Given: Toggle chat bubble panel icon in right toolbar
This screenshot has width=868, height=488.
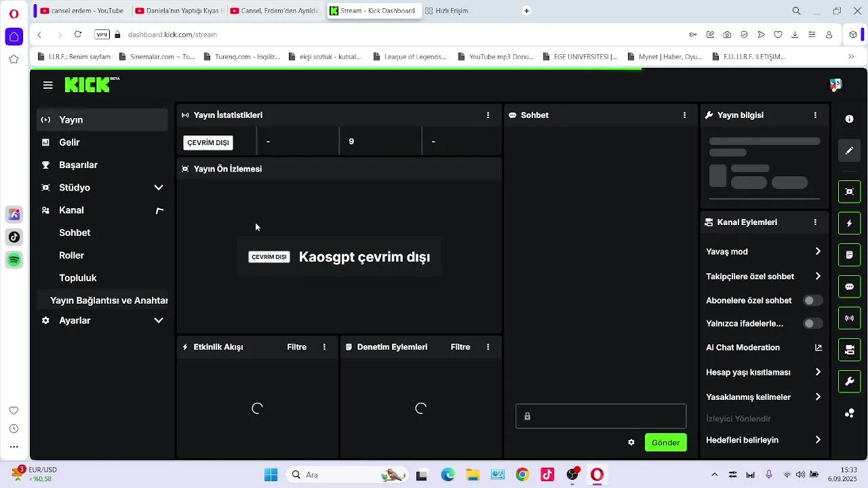Looking at the screenshot, I should (849, 287).
